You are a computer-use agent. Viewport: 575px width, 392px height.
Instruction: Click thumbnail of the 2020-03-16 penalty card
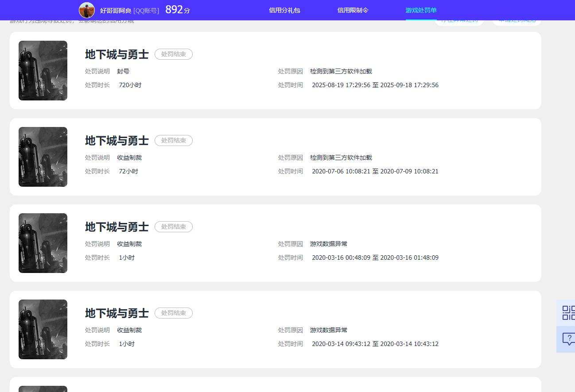click(43, 243)
